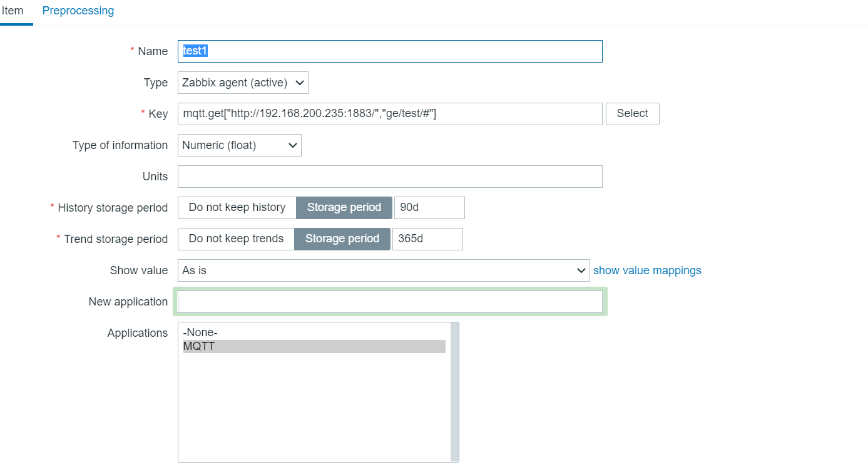Viewport: 868px width, 467px height.
Task: Click the history period 90d field
Action: coord(429,208)
